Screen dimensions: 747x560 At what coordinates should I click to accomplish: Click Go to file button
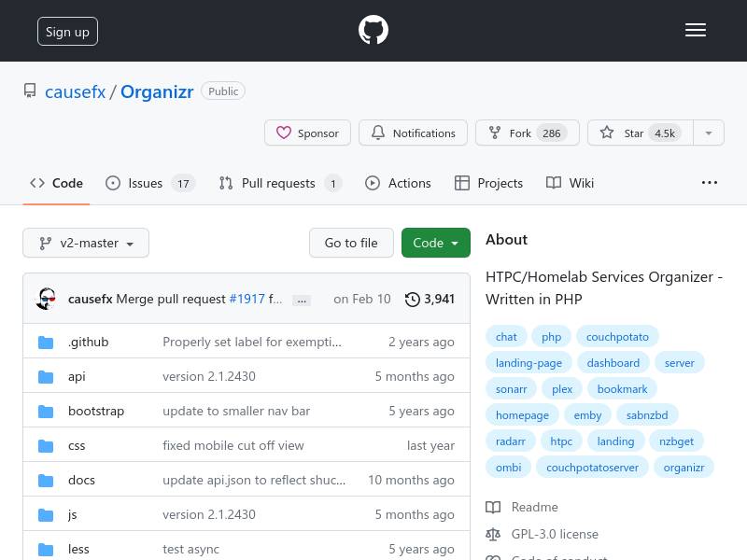[351, 243]
